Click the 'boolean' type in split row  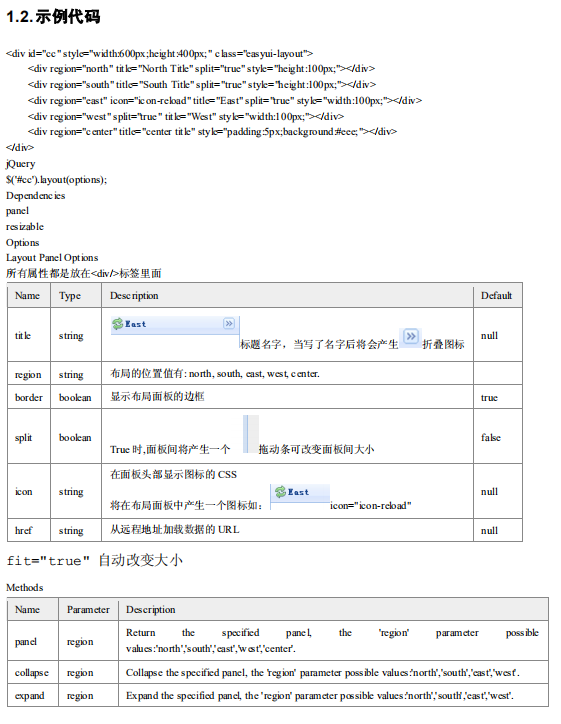tap(75, 437)
